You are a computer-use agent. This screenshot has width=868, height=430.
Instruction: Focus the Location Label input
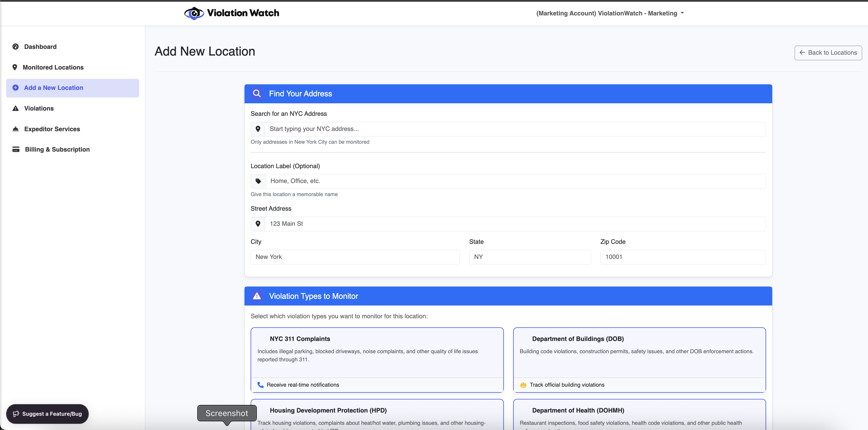point(516,181)
